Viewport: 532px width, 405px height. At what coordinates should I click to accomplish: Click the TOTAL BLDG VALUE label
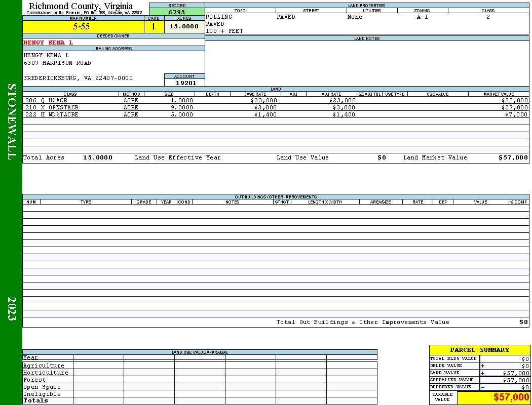pos(453,358)
